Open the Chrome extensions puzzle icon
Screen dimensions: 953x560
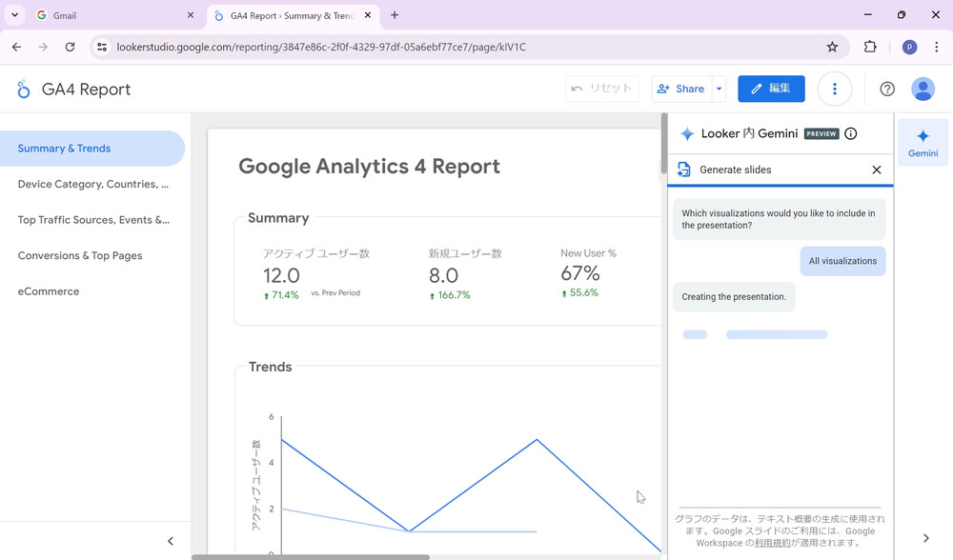click(x=870, y=47)
